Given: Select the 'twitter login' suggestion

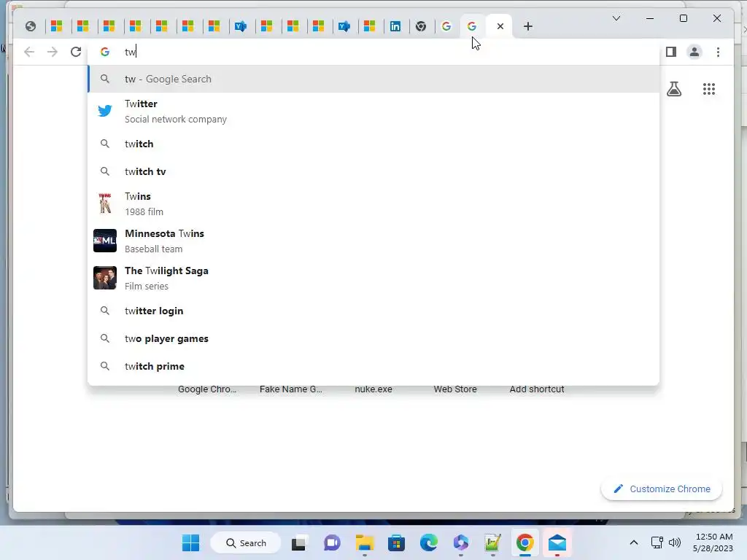Looking at the screenshot, I should (x=373, y=311).
